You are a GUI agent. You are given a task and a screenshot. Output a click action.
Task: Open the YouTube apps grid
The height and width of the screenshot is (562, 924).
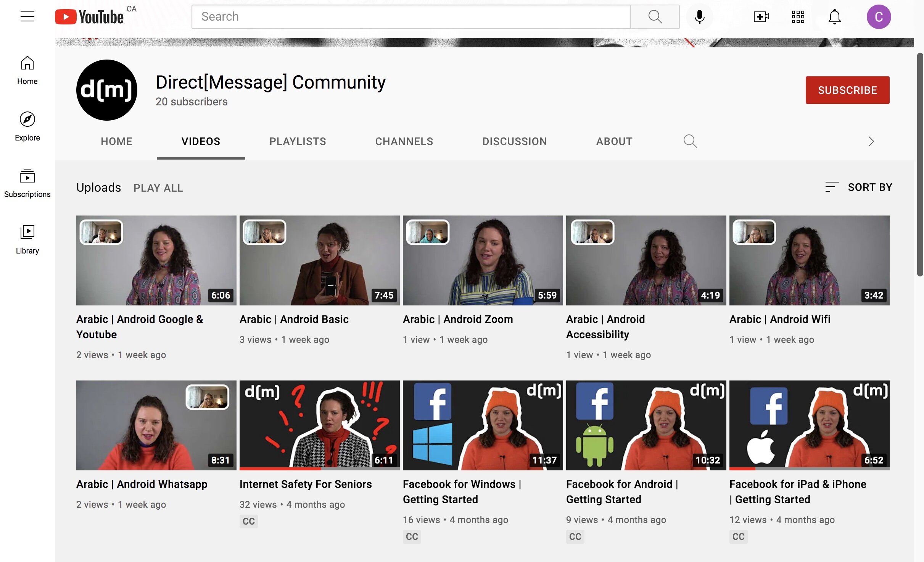pos(798,16)
